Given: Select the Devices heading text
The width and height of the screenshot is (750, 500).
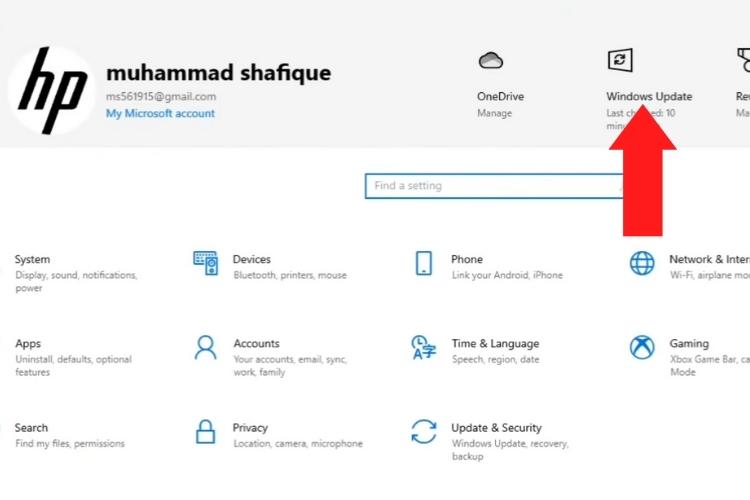Looking at the screenshot, I should tap(252, 259).
